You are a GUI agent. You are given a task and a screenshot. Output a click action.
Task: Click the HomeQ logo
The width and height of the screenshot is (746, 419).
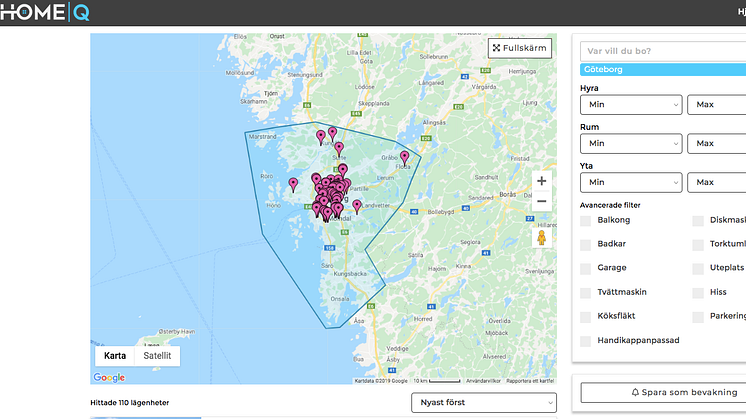point(45,12)
